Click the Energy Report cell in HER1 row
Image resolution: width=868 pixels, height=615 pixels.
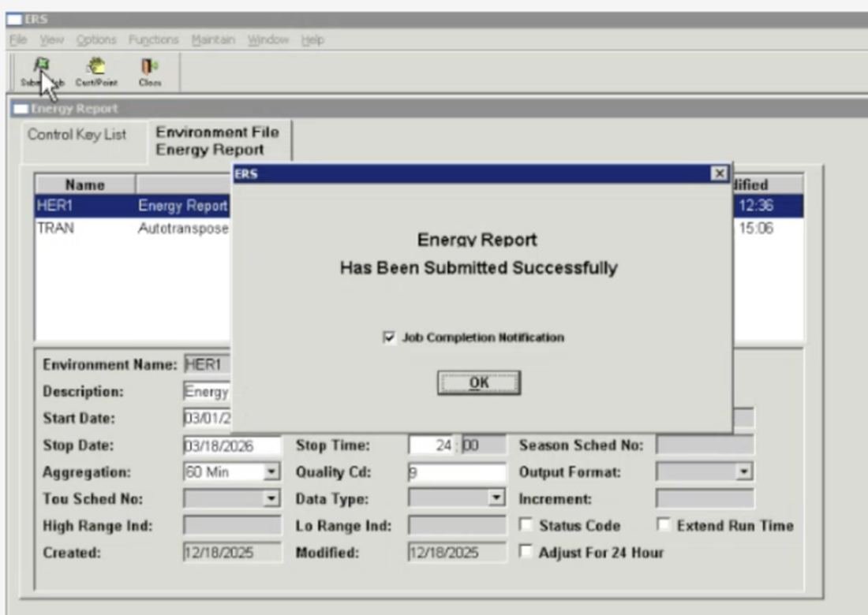tap(183, 206)
